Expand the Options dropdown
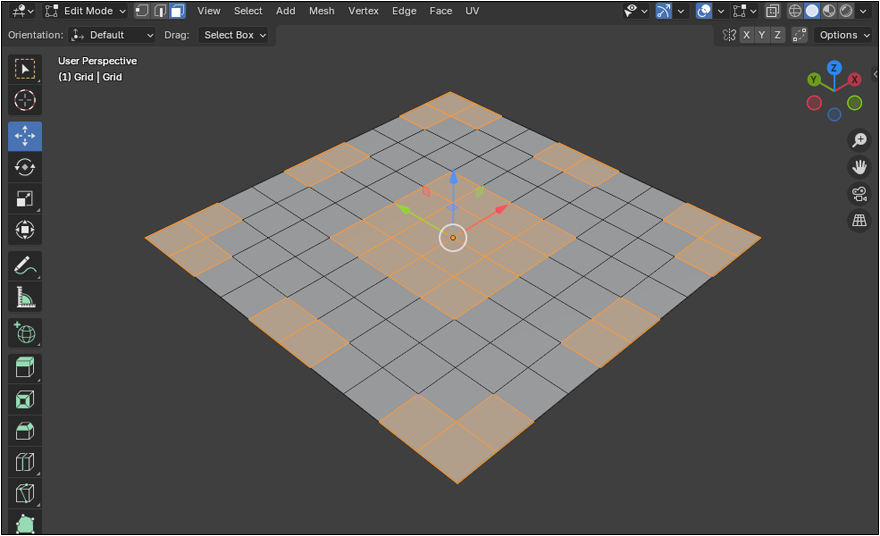880x536 pixels. (844, 35)
